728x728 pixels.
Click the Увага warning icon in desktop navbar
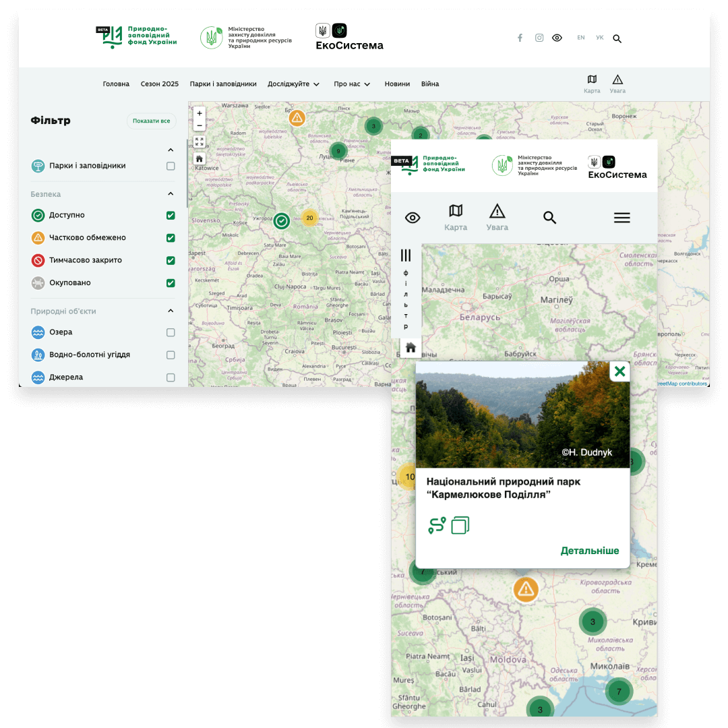(x=617, y=80)
